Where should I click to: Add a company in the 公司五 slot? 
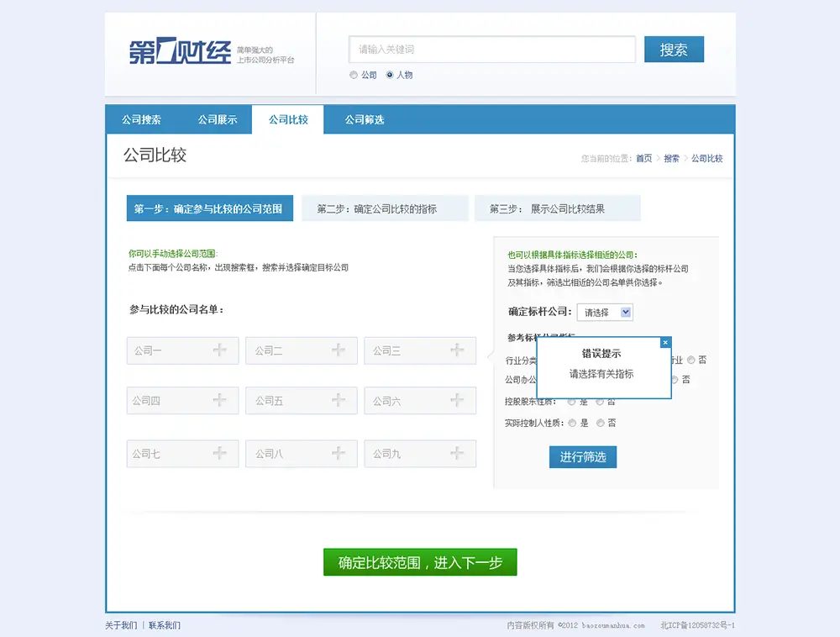point(339,401)
